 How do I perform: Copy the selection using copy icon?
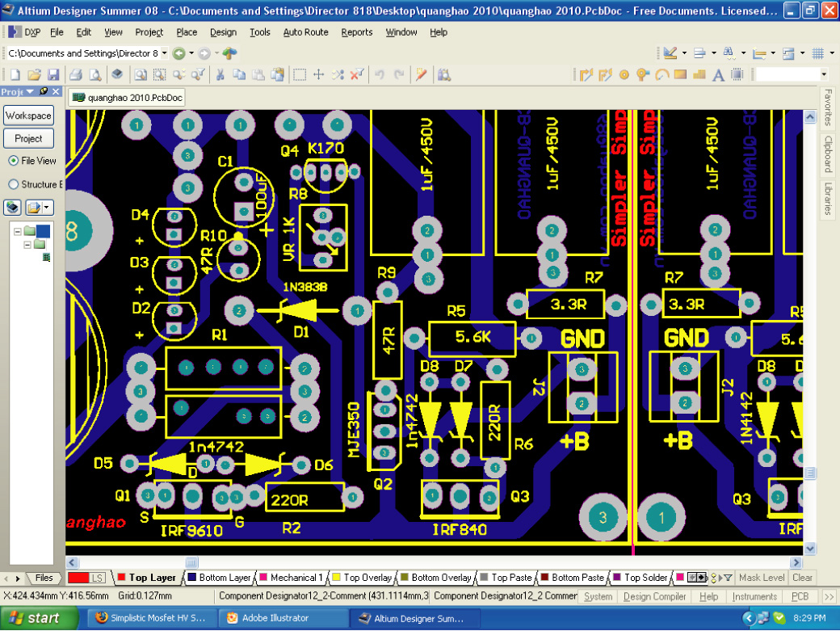click(x=239, y=75)
